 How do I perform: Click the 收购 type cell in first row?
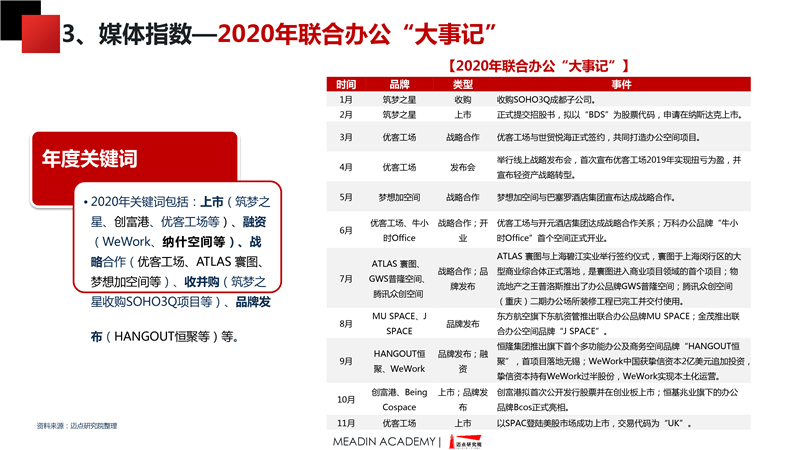pos(462,100)
